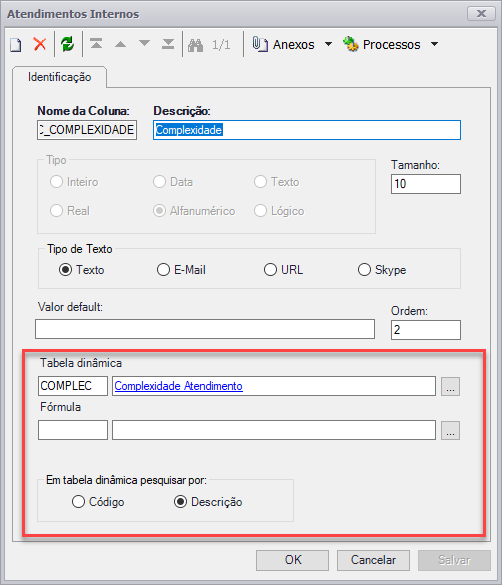Viewport: 502px width, 585px height.
Task: Delete the record with the red X icon
Action: pos(40,44)
